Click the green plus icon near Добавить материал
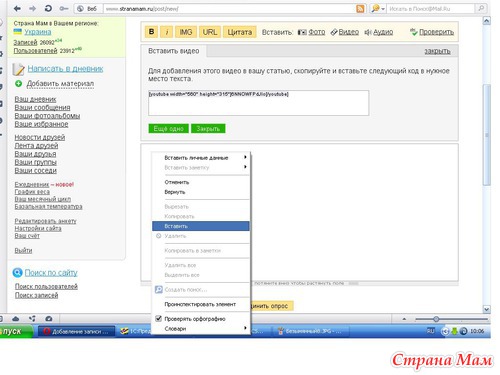500x375 pixels. [x=19, y=83]
